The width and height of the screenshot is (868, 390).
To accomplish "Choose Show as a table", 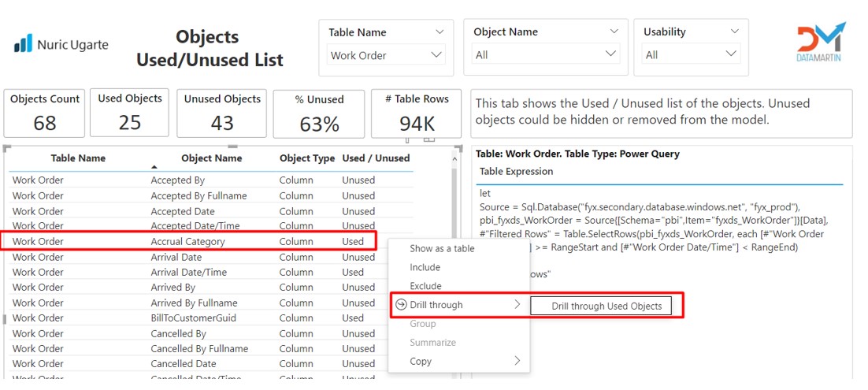I will [x=442, y=248].
